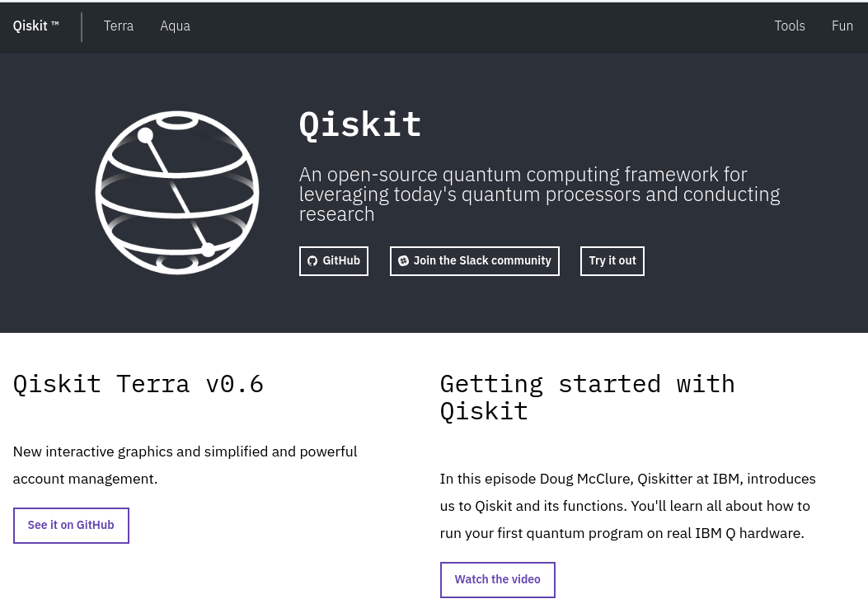Viewport: 868px width, 613px height.
Task: Click the large 'Qiskit' hero title
Action: [360, 124]
